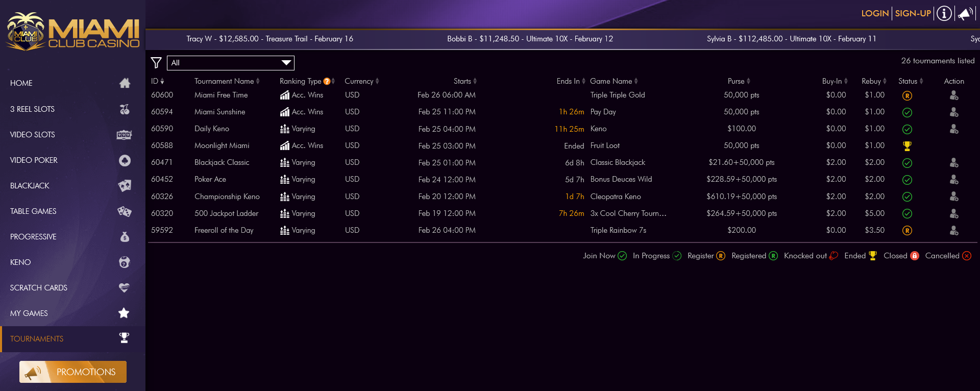Image resolution: width=980 pixels, height=391 pixels.
Task: Click the Miami Club Casino logo
Action: (72, 32)
